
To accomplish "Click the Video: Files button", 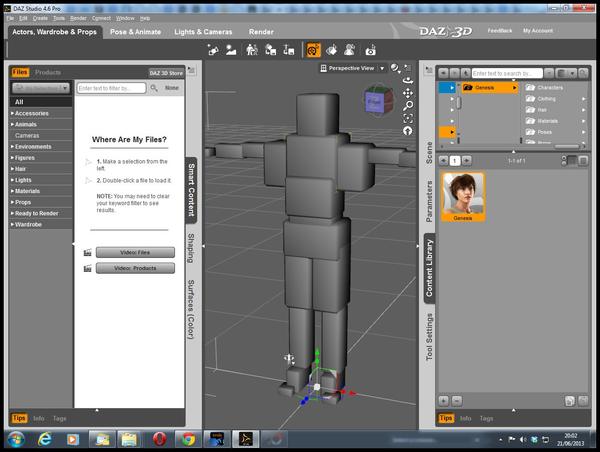I will click(x=135, y=252).
